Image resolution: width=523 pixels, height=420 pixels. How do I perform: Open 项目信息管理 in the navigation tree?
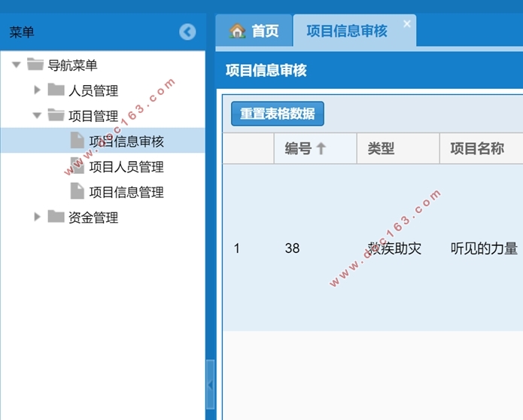(x=126, y=192)
